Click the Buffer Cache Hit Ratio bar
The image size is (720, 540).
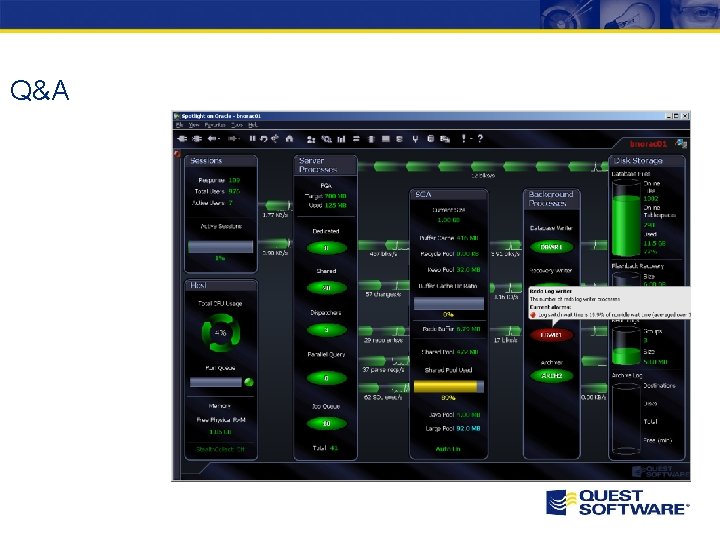tap(449, 303)
